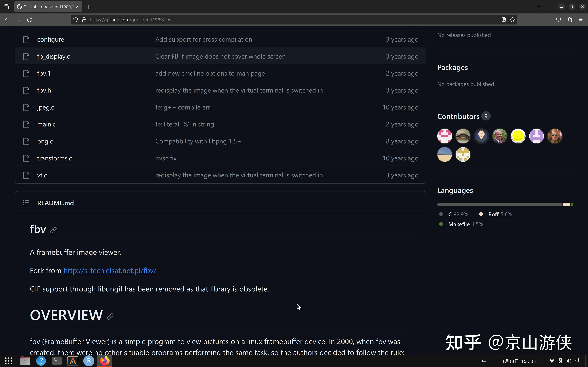This screenshot has height=367, width=588.
Task: Open the s-tech.elsat.net.pl fork link
Action: click(x=110, y=270)
